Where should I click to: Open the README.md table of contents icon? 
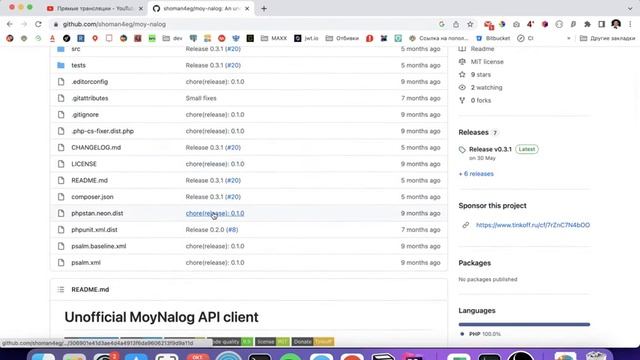61,289
